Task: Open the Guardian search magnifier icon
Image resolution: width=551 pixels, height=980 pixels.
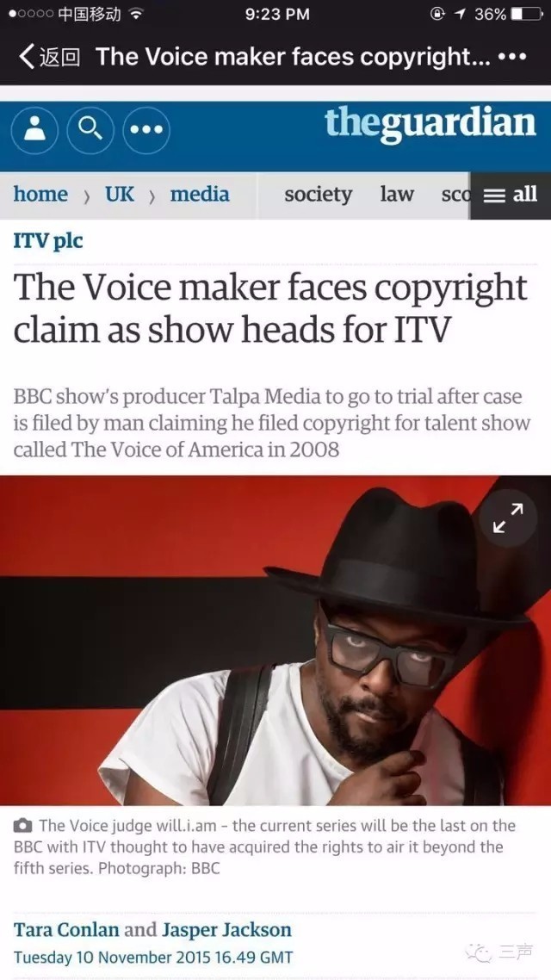Action: [x=90, y=130]
